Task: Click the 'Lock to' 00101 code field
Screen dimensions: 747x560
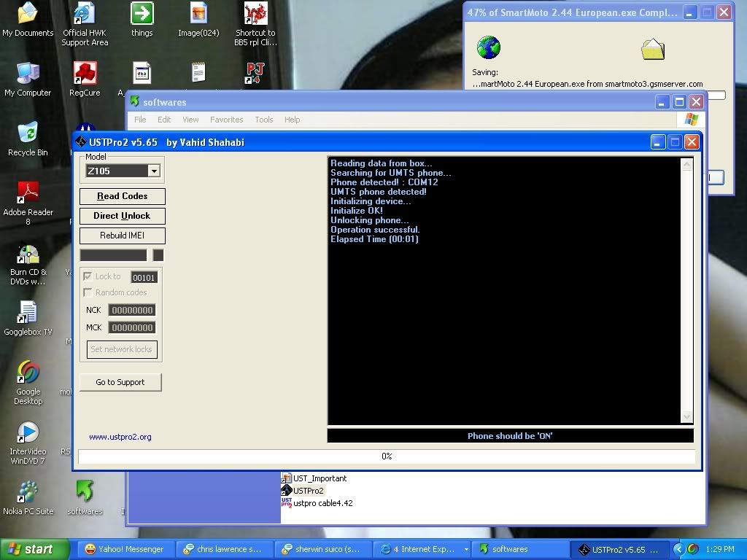Action: [144, 277]
